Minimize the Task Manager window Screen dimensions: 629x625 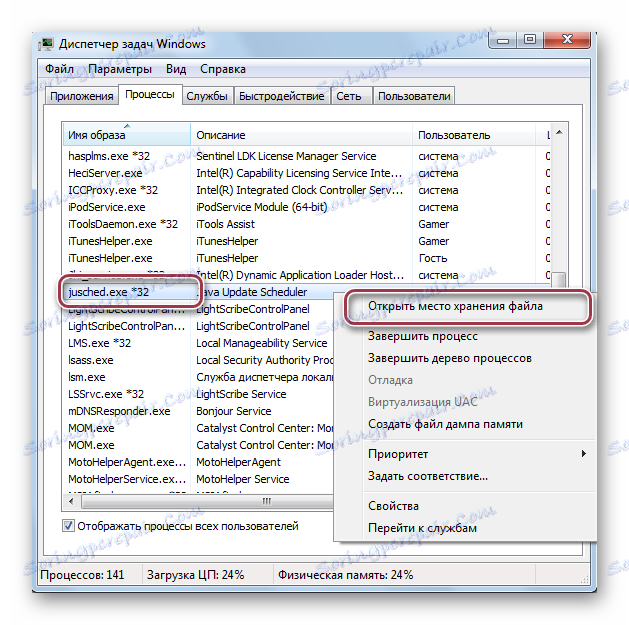(503, 40)
